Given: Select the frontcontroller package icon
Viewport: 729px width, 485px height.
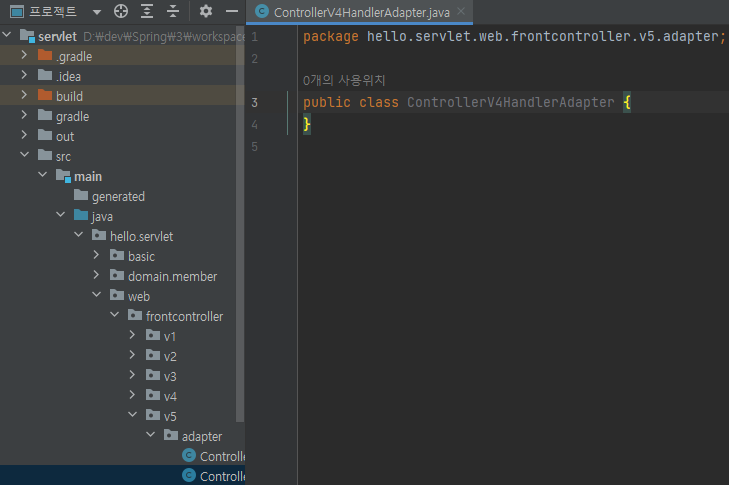Looking at the screenshot, I should point(135,315).
